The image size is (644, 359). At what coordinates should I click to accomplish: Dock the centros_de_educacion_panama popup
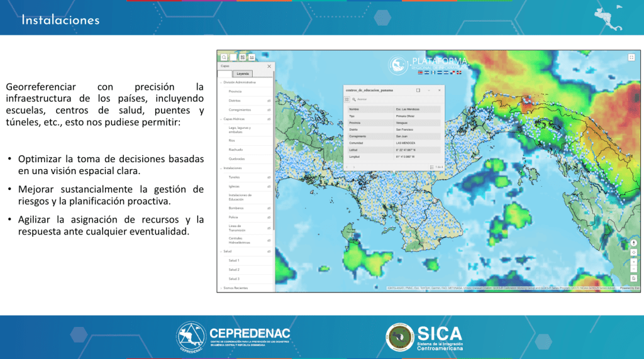pos(418,90)
